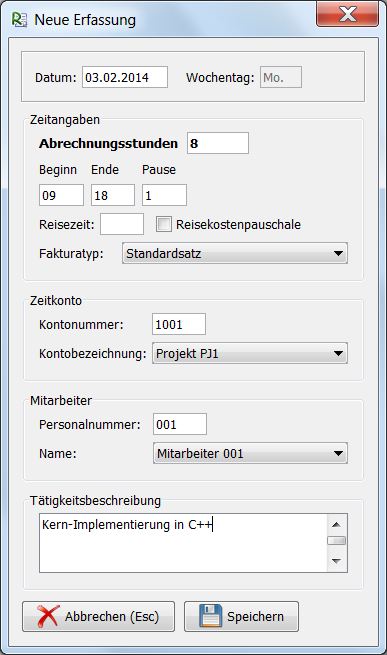Click the empty Reisezeit field
The height and width of the screenshot is (655, 387).
[122, 224]
